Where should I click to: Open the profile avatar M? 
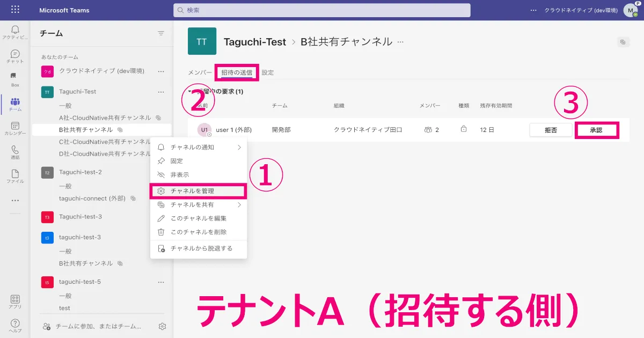tap(630, 10)
